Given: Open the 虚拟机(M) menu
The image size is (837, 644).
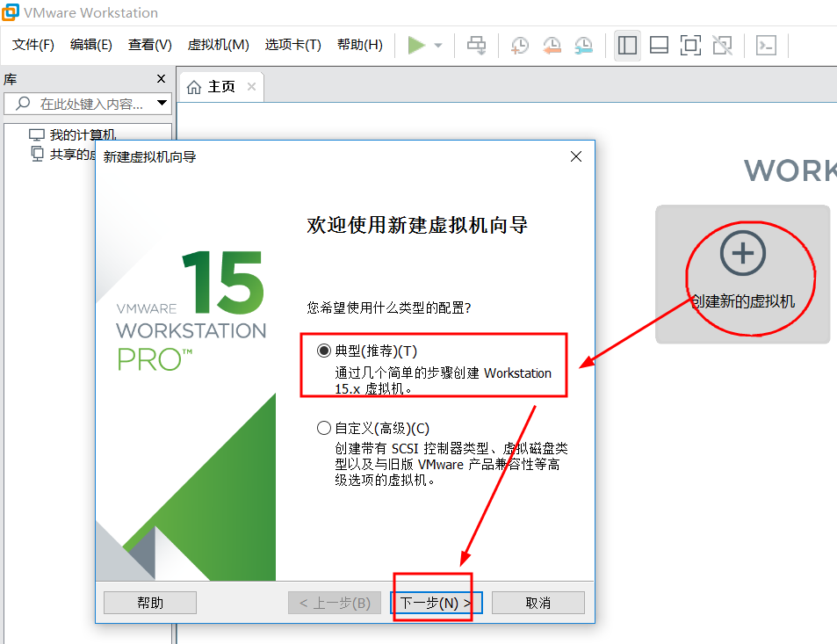Looking at the screenshot, I should coord(219,45).
